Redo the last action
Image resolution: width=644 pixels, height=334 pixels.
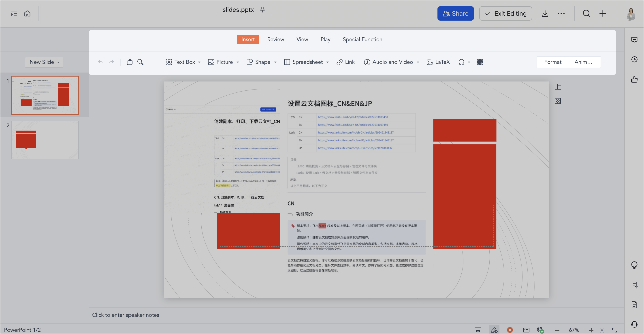111,62
